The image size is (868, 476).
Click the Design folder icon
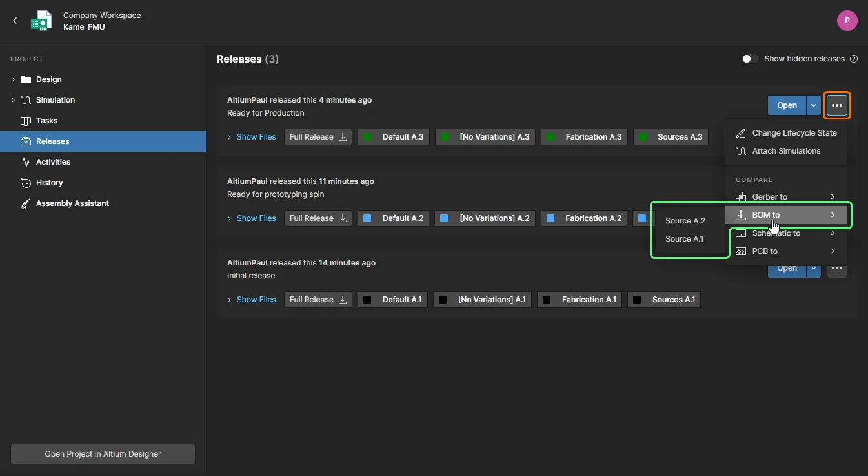tap(26, 79)
